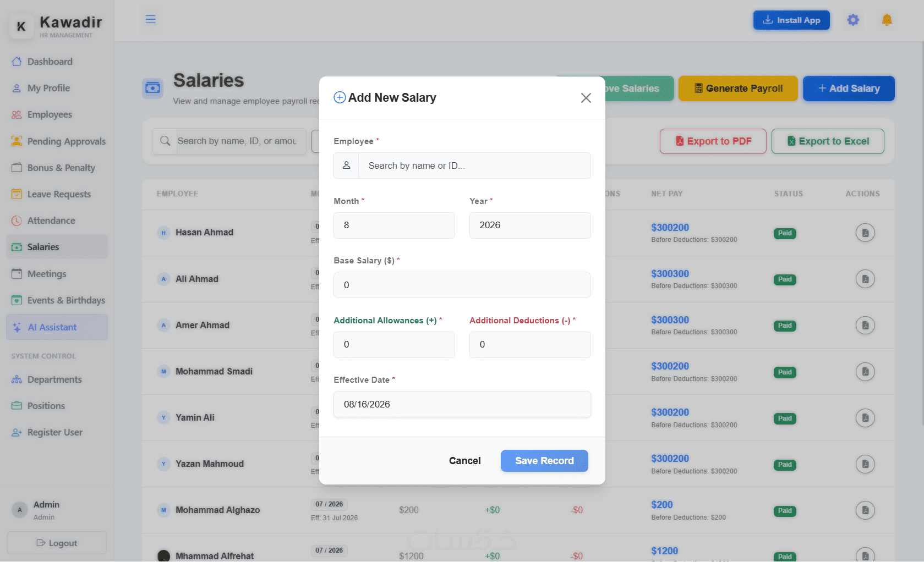Launch the AI Assistant
The width and height of the screenshot is (924, 562).
[57, 327]
